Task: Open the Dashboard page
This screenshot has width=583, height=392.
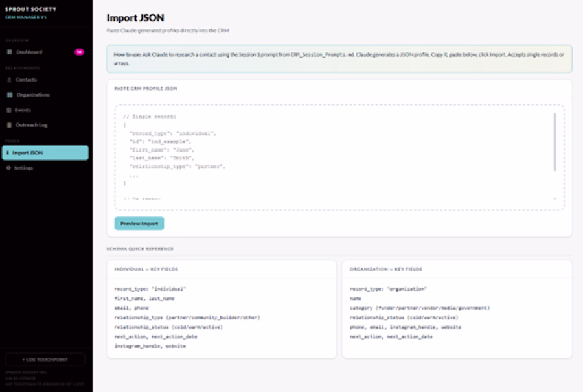Action: pos(45,52)
